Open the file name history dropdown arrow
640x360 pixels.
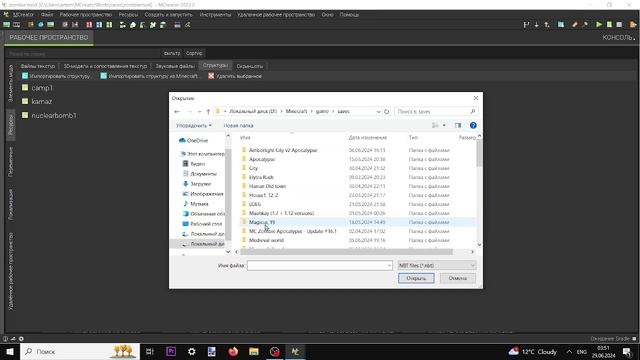tap(389, 265)
